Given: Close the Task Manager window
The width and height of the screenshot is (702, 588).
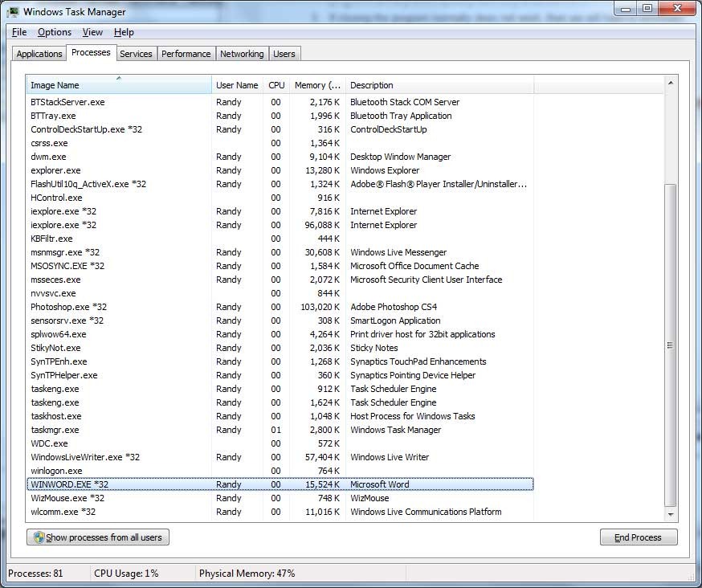Looking at the screenshot, I should pyautogui.click(x=677, y=9).
